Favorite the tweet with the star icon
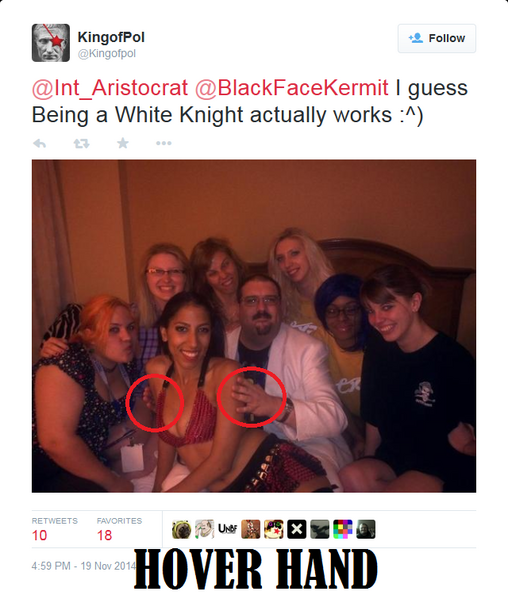 click(x=123, y=143)
